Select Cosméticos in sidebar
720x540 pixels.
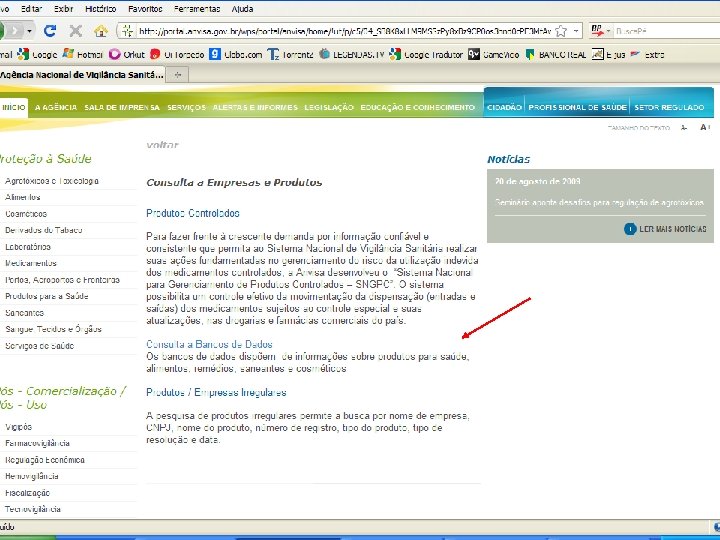[26, 214]
